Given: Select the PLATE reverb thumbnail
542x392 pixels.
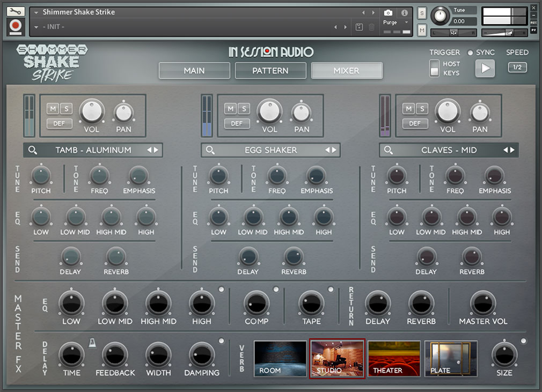Looking at the screenshot, I should [x=450, y=358].
